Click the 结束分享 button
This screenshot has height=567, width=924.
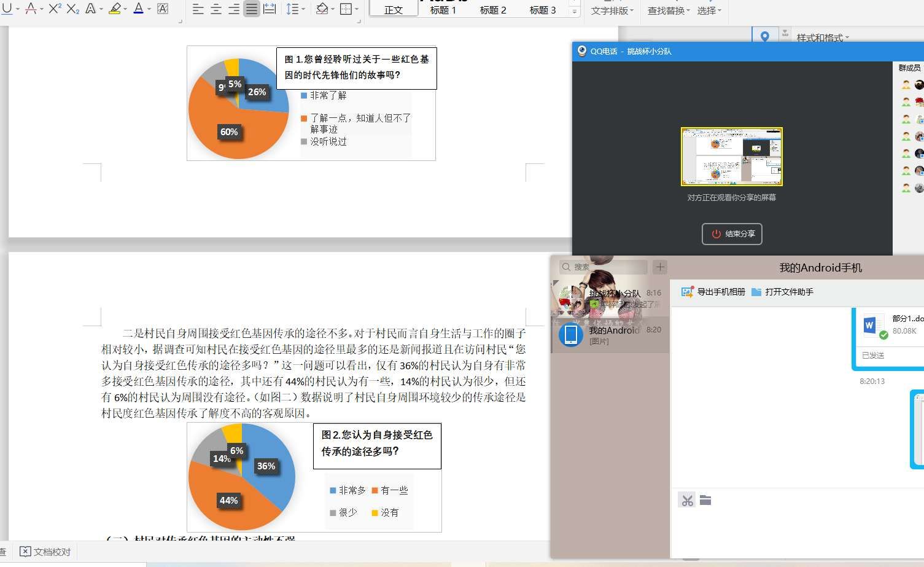[732, 234]
